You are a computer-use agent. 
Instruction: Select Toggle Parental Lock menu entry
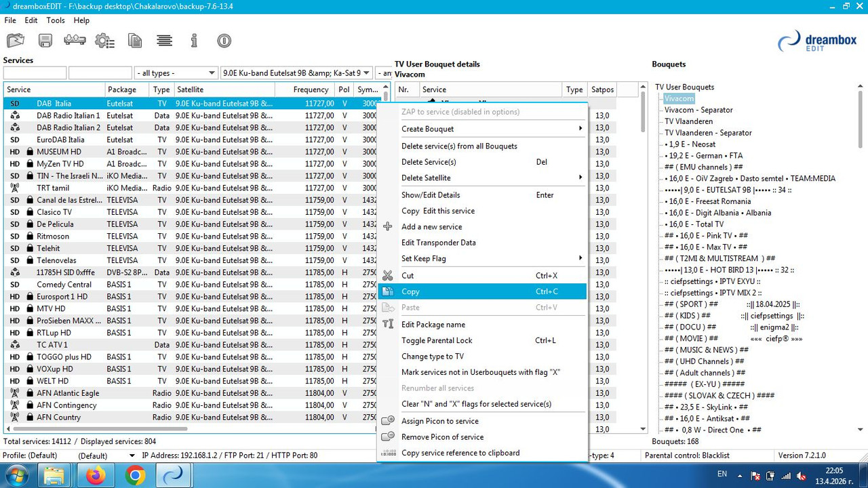pyautogui.click(x=483, y=340)
